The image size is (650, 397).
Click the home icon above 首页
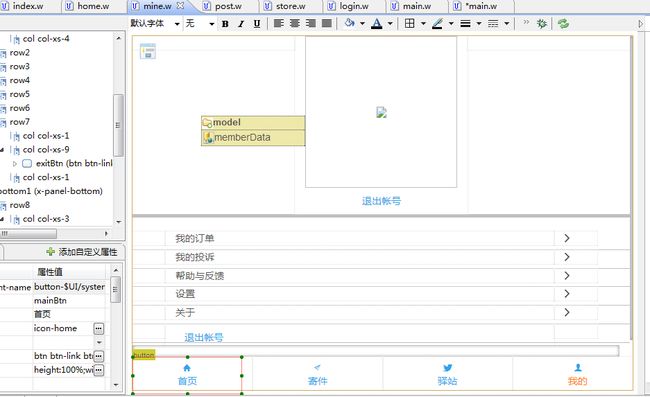(x=187, y=368)
